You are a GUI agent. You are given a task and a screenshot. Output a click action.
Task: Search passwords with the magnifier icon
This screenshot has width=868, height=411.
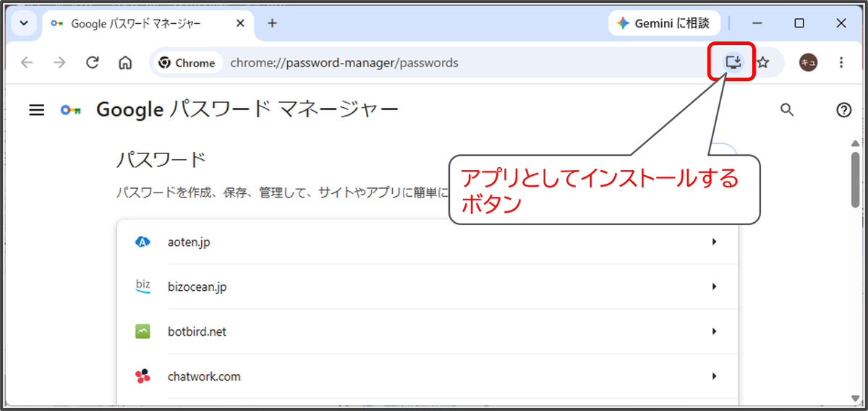pyautogui.click(x=787, y=110)
